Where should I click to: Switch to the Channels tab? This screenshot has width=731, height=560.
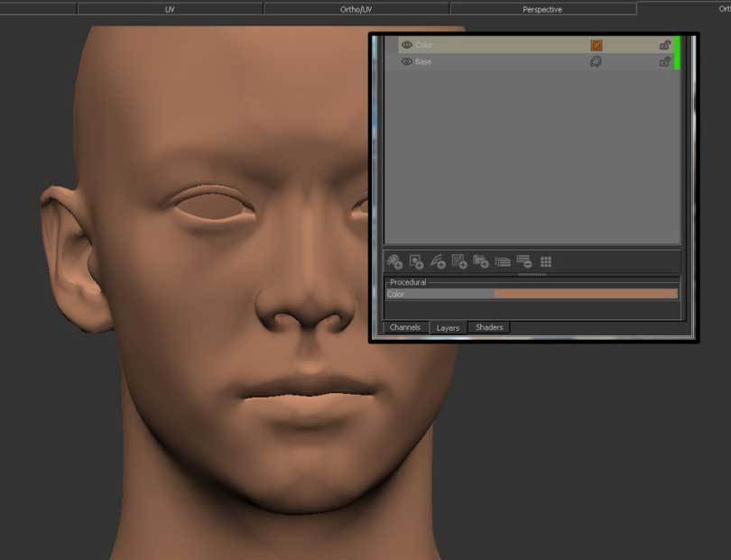tap(405, 327)
